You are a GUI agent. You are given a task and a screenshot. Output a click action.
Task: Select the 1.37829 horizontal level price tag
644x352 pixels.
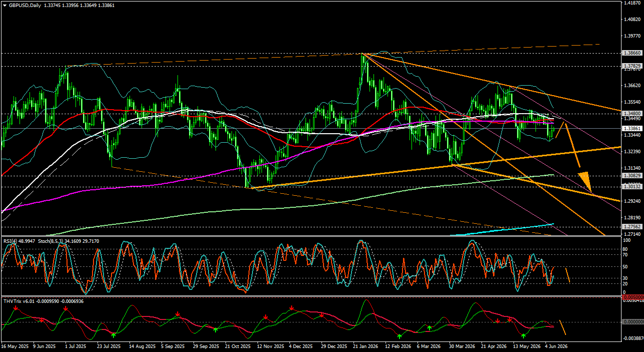(632, 66)
